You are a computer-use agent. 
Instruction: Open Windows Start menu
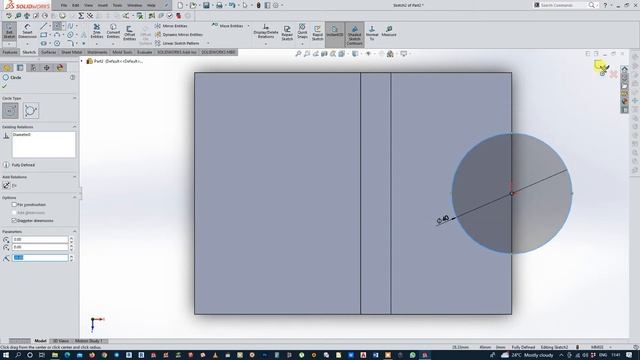click(6, 355)
